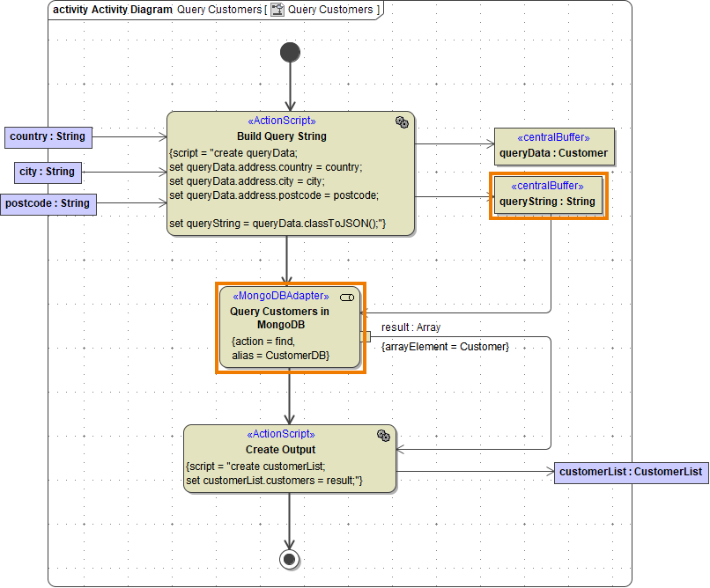Image resolution: width=710 pixels, height=588 pixels.
Task: Click the activity keyword in the diagram header
Action: click(x=70, y=10)
